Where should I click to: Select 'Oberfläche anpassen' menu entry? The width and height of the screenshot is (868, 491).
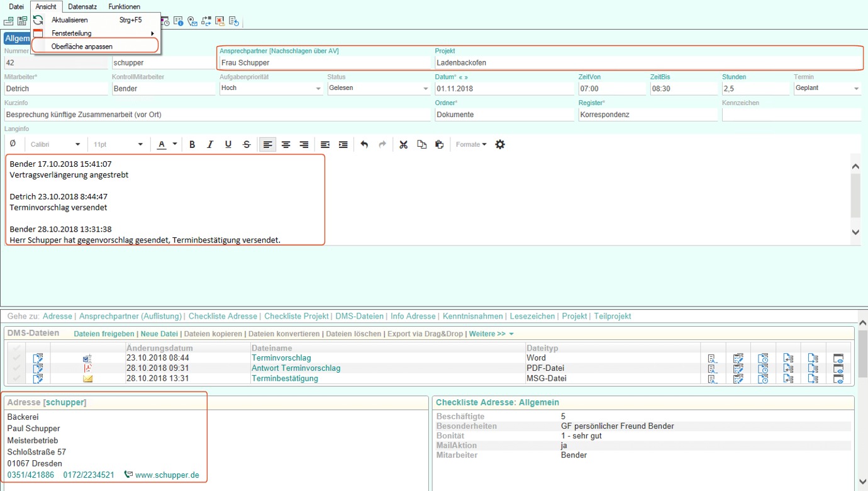click(x=82, y=47)
